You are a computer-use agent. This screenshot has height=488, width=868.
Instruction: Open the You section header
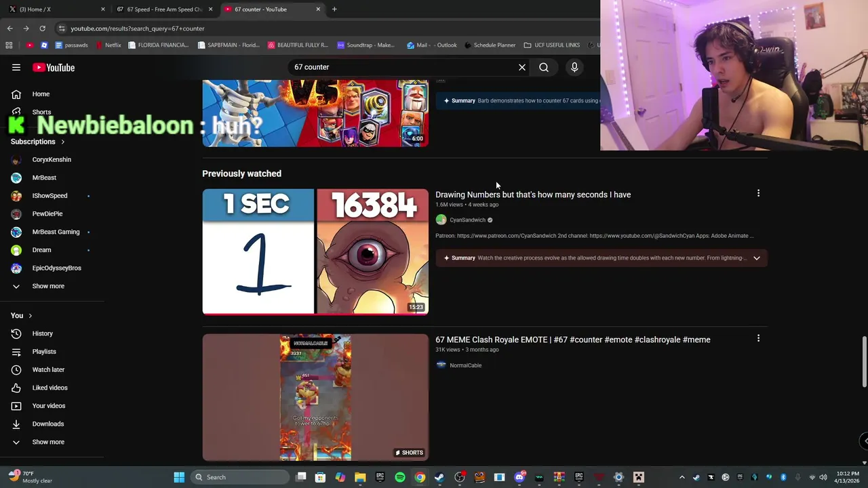coord(22,315)
